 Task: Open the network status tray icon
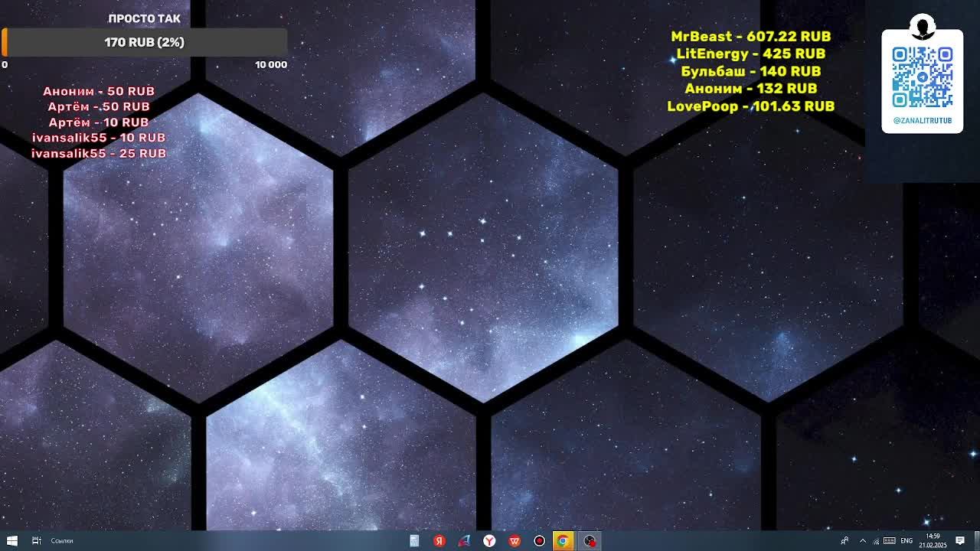876,540
